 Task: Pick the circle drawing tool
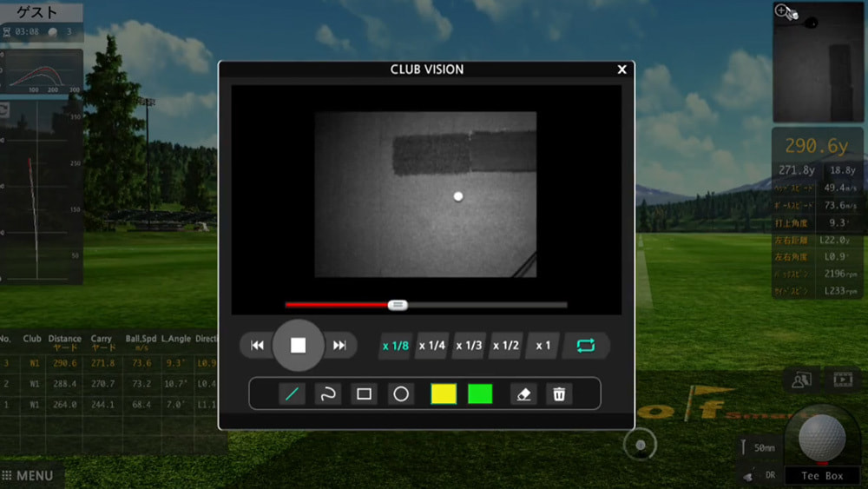click(x=401, y=394)
